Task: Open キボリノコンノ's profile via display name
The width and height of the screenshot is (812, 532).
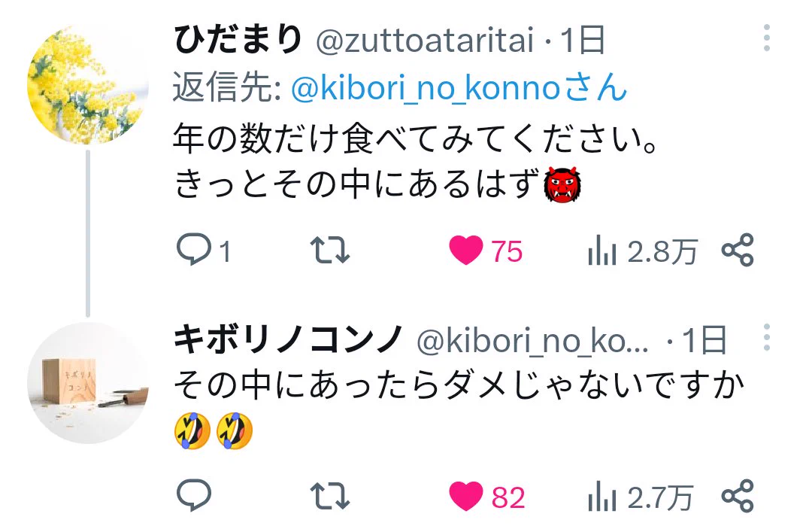Action: (289, 339)
